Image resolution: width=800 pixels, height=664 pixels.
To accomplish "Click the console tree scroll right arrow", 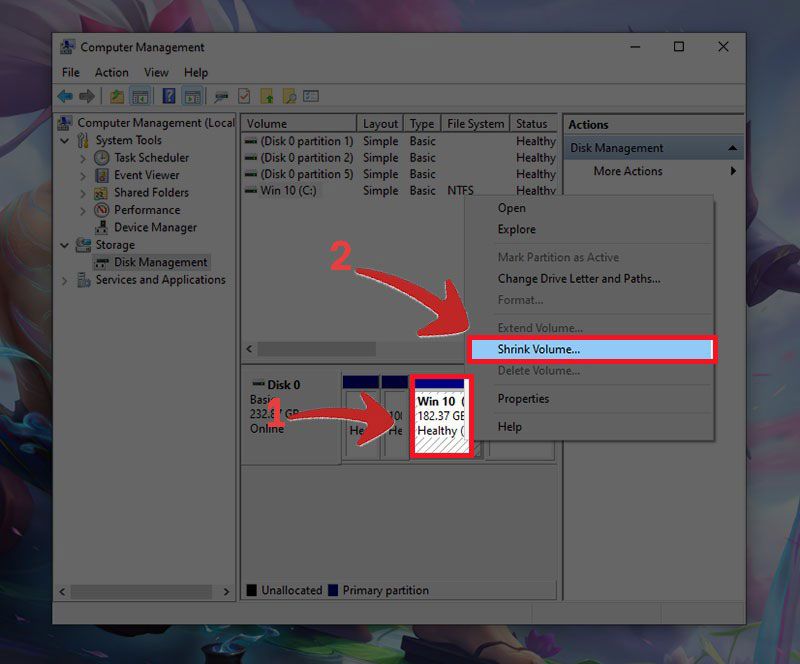I will [x=226, y=592].
